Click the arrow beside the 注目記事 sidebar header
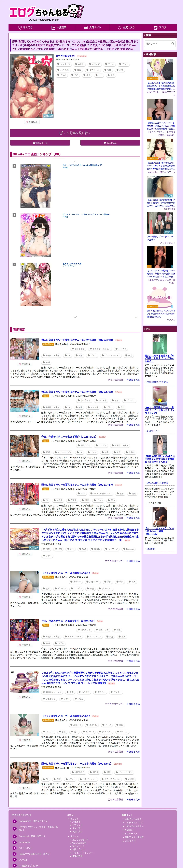Image resolution: width=183 pixels, height=868 pixels. point(145,54)
